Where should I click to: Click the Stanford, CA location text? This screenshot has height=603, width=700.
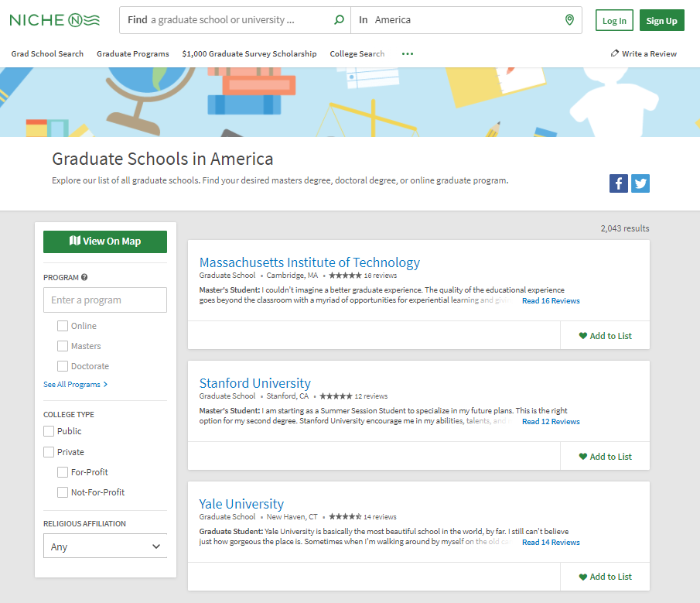tap(288, 396)
